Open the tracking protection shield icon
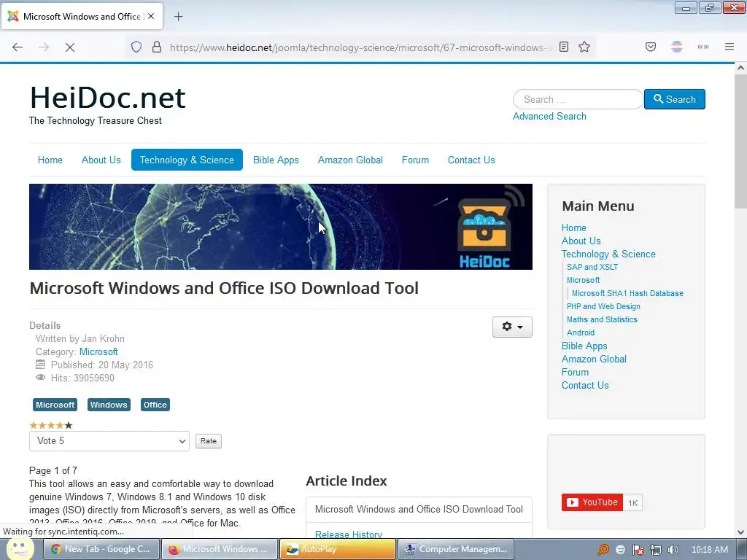This screenshot has width=747, height=560. click(136, 47)
